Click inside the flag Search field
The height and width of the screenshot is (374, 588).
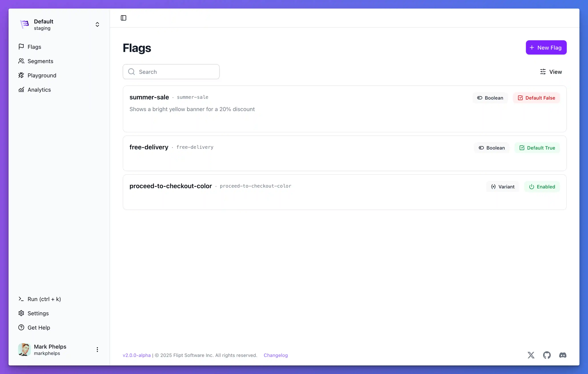click(171, 72)
